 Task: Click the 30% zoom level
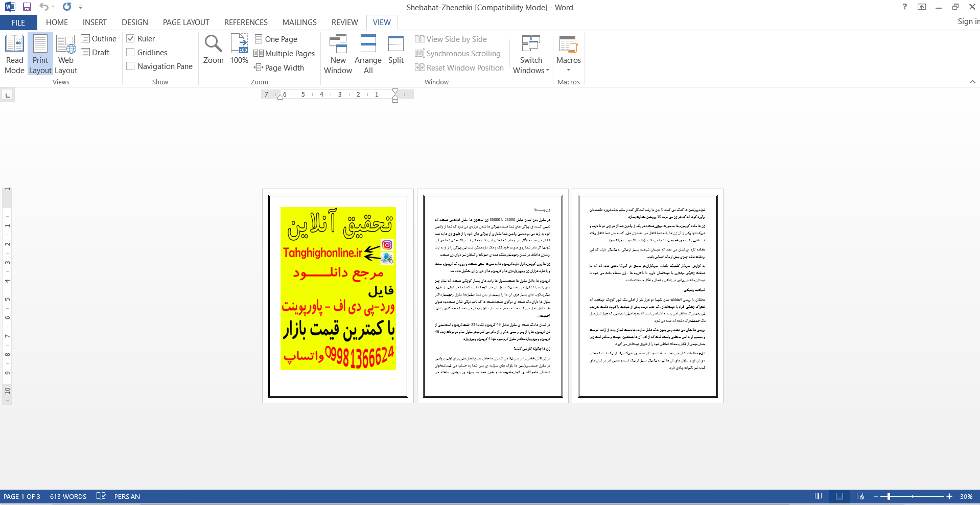click(x=966, y=496)
